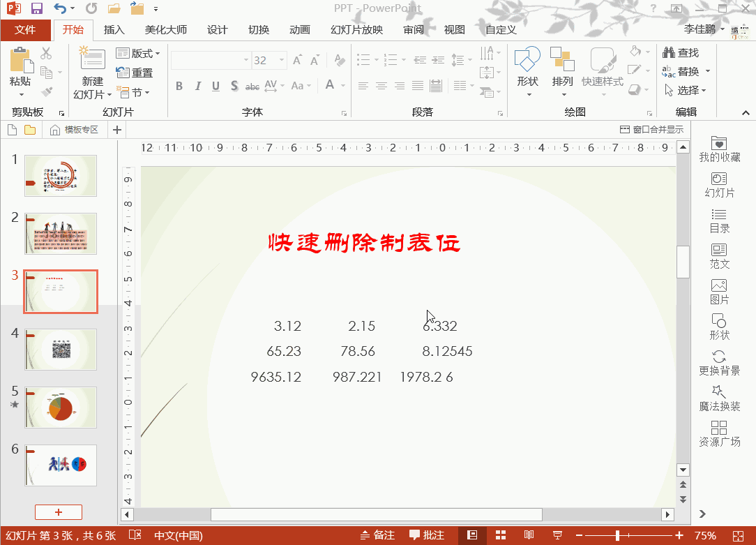The height and width of the screenshot is (545, 756).
Task: Switch to the 插入 tab
Action: tap(114, 30)
